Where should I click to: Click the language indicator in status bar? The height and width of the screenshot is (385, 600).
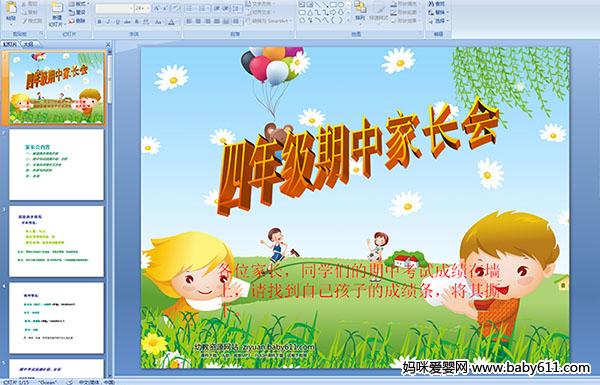[x=96, y=382]
